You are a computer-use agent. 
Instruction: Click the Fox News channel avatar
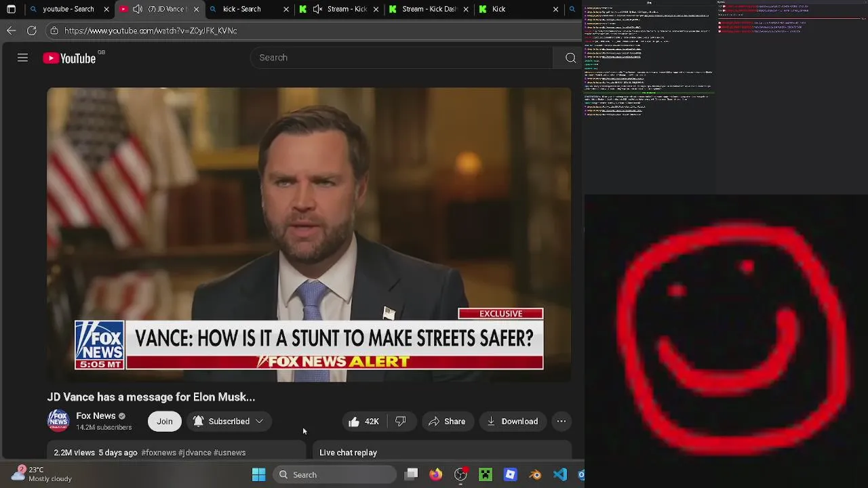click(58, 421)
